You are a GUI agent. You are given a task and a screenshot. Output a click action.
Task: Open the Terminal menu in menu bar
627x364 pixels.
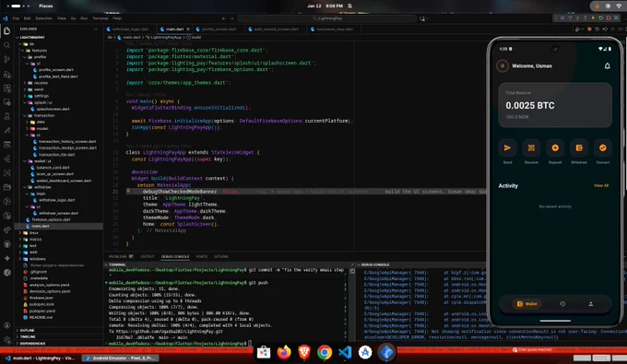click(100, 18)
